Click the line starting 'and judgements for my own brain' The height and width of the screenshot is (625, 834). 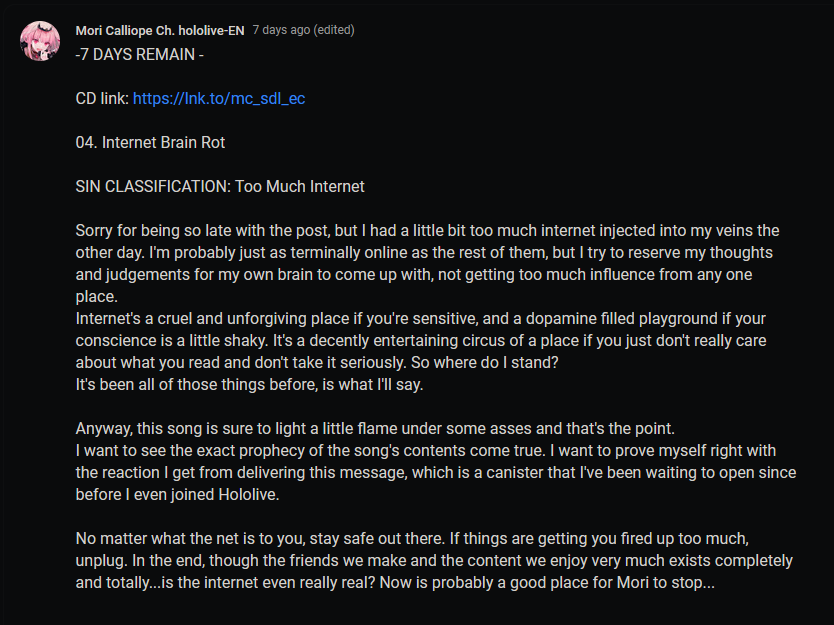pos(414,274)
